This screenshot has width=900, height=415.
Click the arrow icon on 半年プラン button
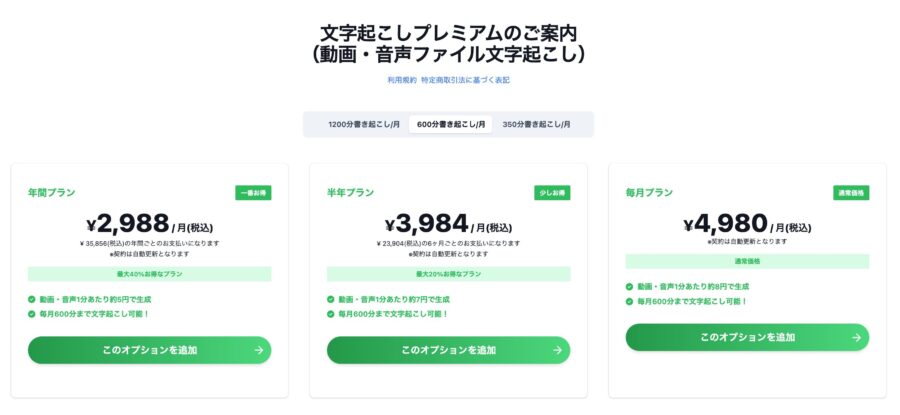click(558, 350)
